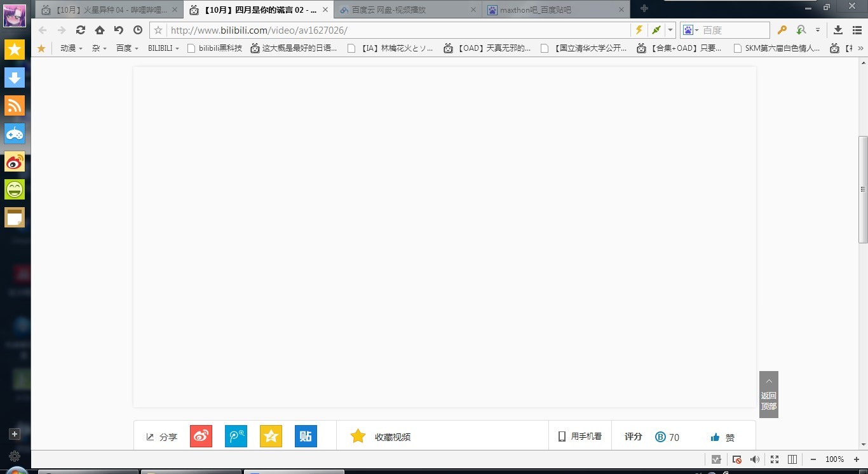Share the video to Tencent Weibo
The height and width of the screenshot is (474, 868).
pyautogui.click(x=236, y=437)
